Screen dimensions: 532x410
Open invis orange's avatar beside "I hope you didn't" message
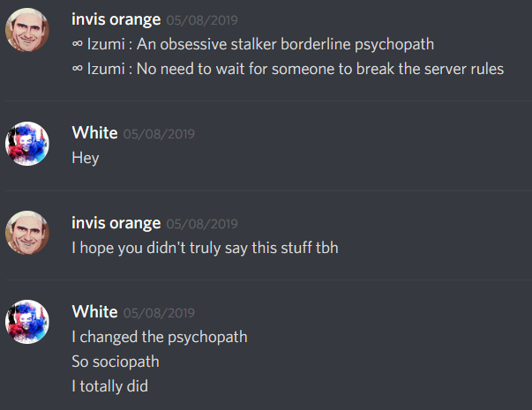pos(27,233)
